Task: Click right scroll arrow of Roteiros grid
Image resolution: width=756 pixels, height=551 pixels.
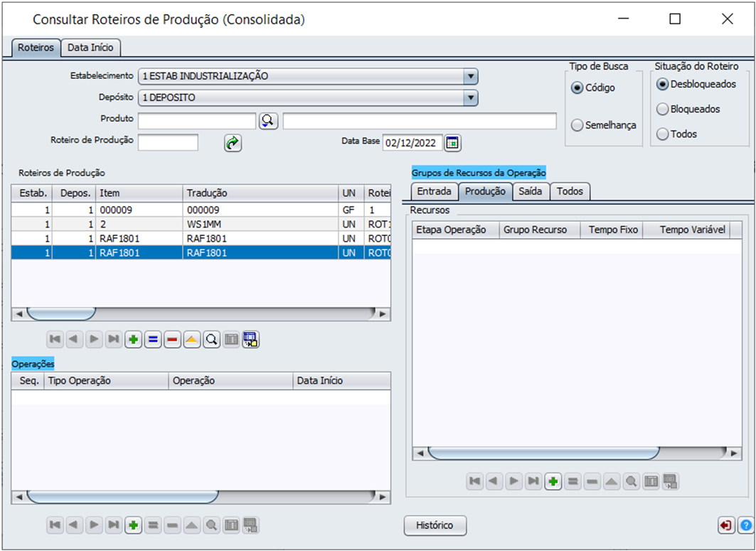Action: pos(383,314)
